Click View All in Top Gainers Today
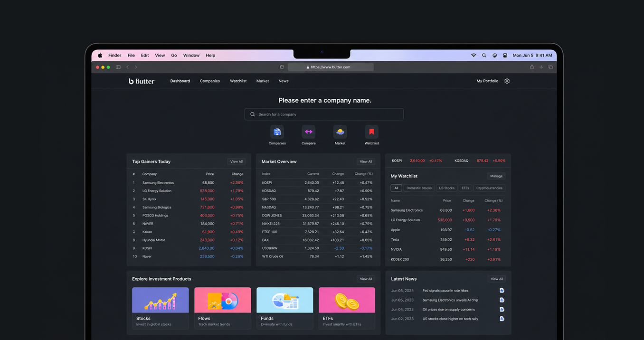 point(237,162)
